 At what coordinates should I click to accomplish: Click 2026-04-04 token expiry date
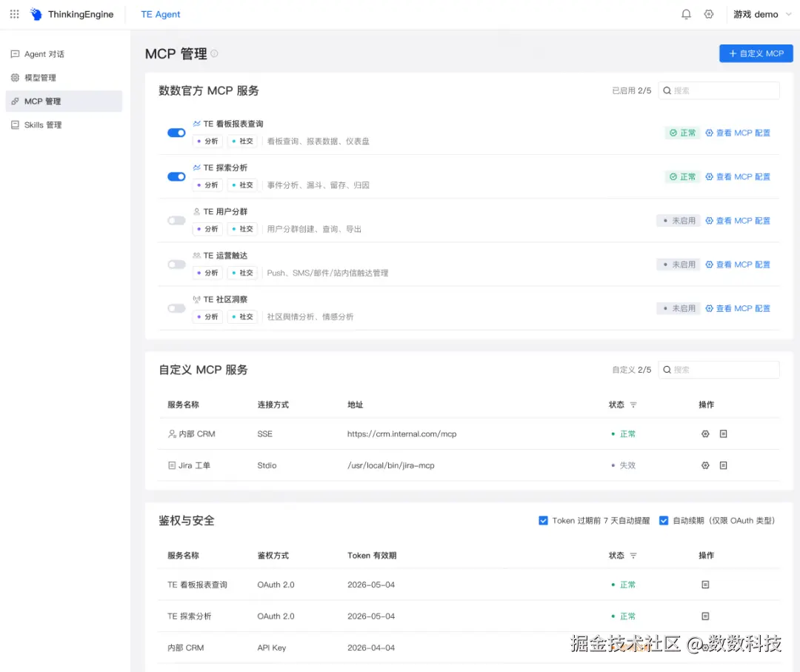(x=371, y=648)
